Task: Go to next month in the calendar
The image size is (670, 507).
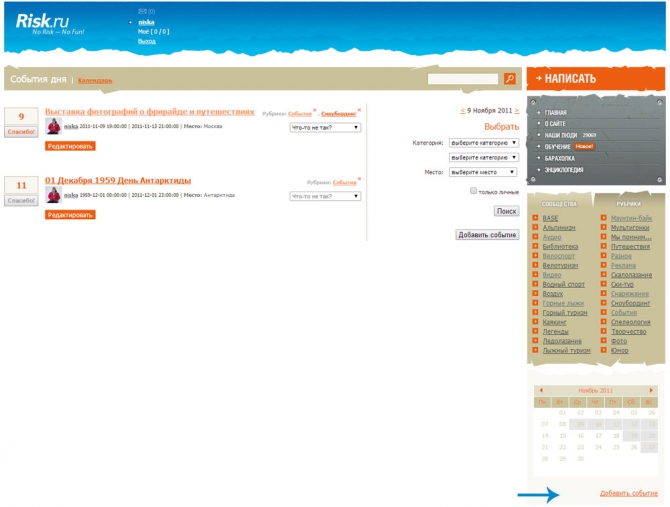Action: click(652, 389)
